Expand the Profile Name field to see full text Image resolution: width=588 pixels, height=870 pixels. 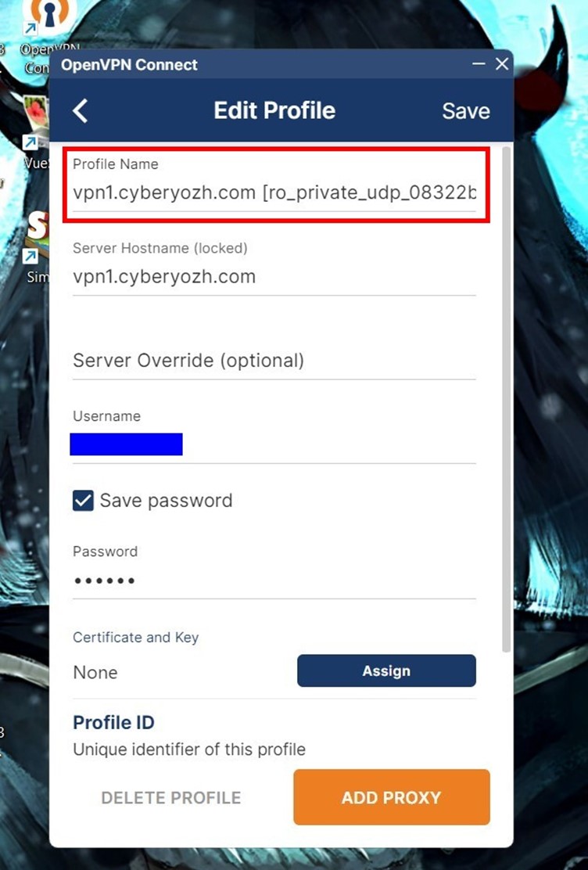pyautogui.click(x=274, y=192)
